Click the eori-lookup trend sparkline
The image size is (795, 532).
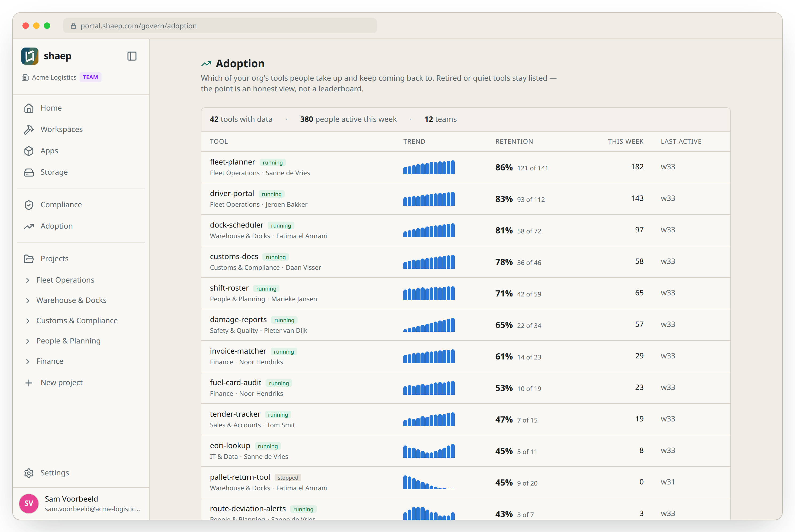click(429, 451)
